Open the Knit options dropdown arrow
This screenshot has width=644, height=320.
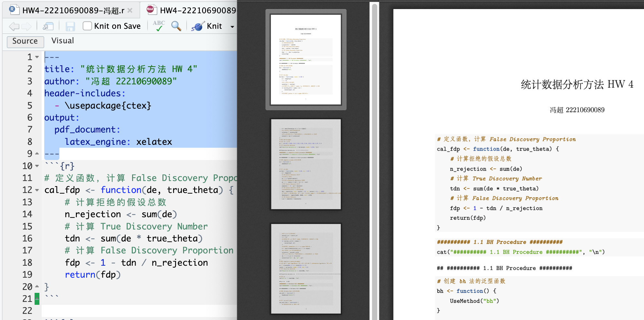(232, 27)
